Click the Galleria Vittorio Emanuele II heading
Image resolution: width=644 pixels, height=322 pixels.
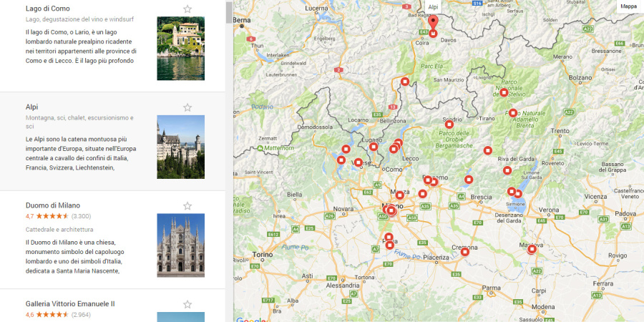(x=70, y=303)
